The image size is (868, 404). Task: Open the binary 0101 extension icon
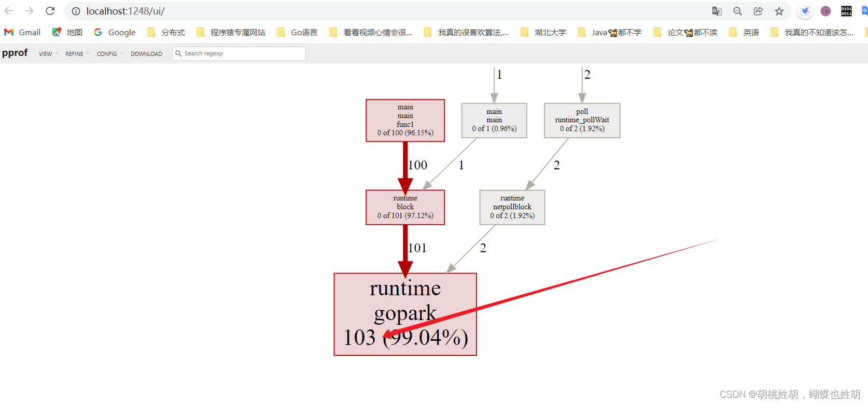click(846, 11)
